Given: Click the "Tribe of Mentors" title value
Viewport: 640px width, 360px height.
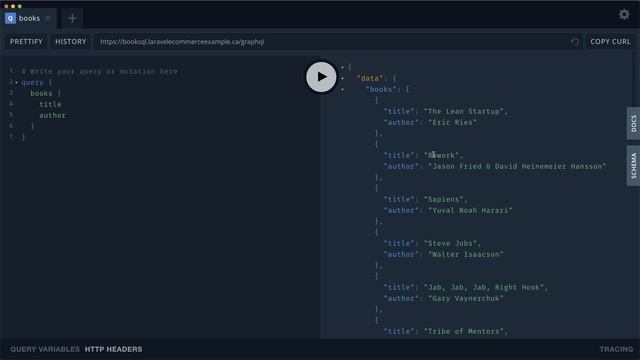Looking at the screenshot, I should coord(464,331).
